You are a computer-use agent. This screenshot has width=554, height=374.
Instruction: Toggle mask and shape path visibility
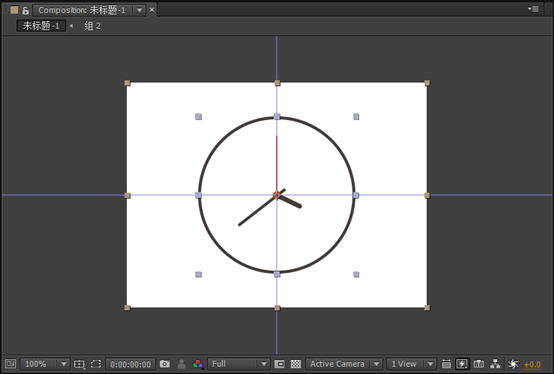[x=96, y=364]
